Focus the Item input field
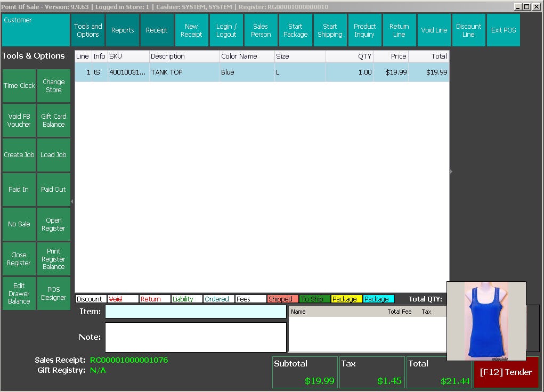The width and height of the screenshot is (544, 392). tap(196, 312)
